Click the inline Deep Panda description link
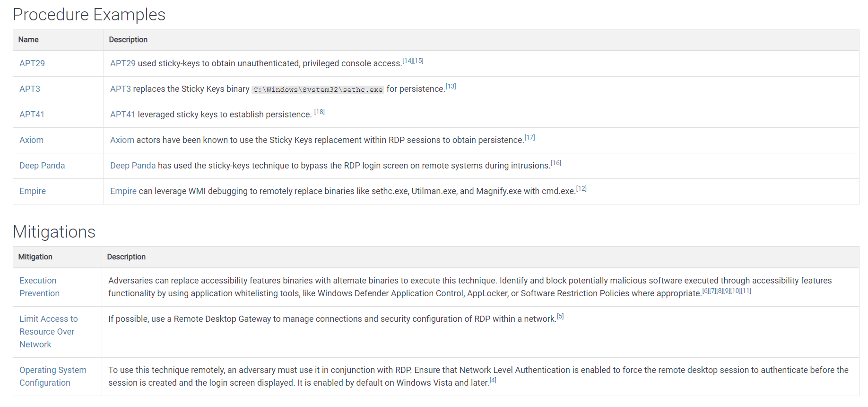 tap(133, 166)
